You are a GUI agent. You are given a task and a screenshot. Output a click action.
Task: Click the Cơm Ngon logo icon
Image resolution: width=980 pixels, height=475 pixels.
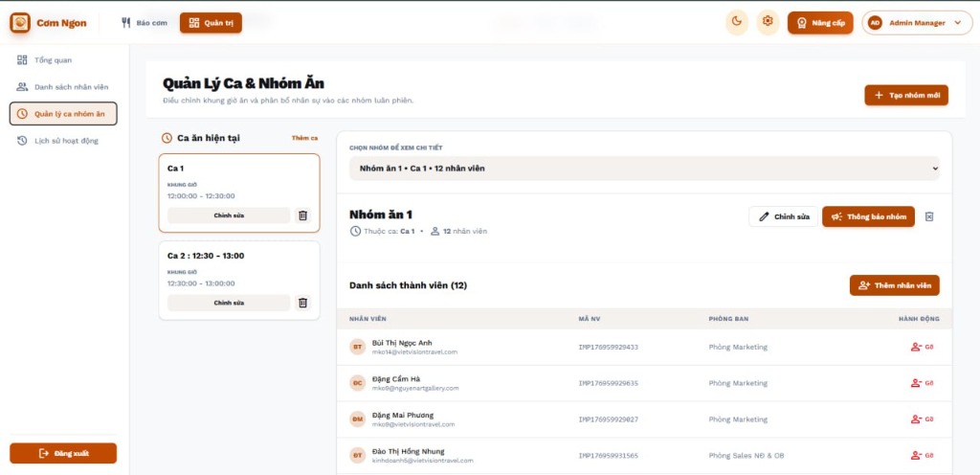pyautogui.click(x=20, y=23)
